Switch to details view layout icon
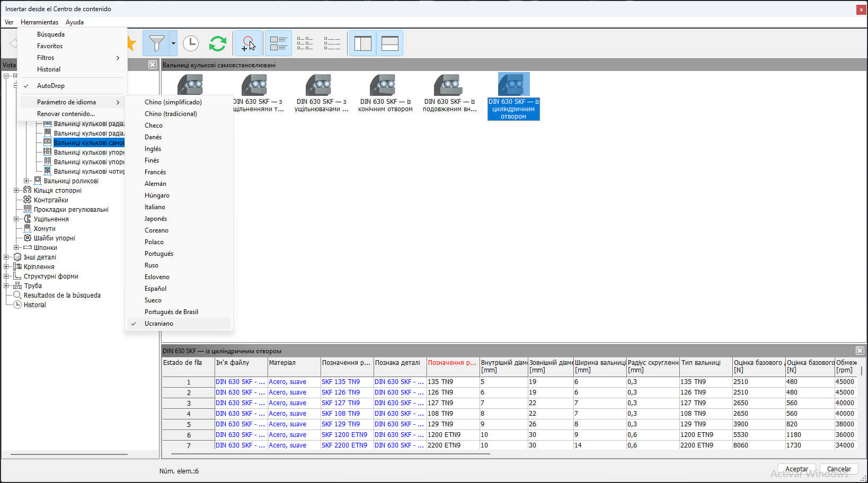 pos(332,43)
